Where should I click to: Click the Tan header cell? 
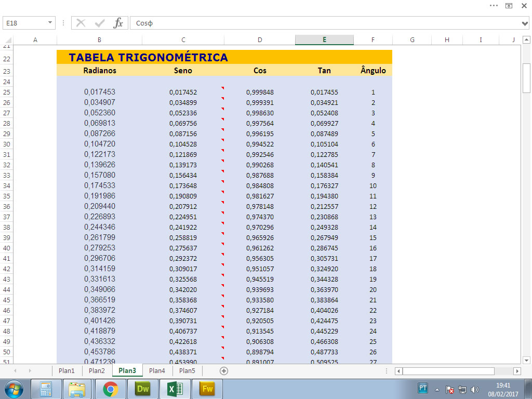pos(324,71)
